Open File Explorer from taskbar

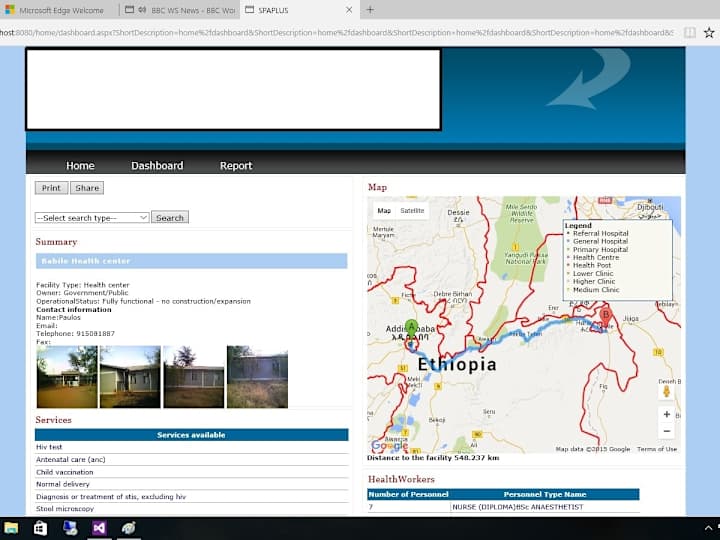(11, 528)
